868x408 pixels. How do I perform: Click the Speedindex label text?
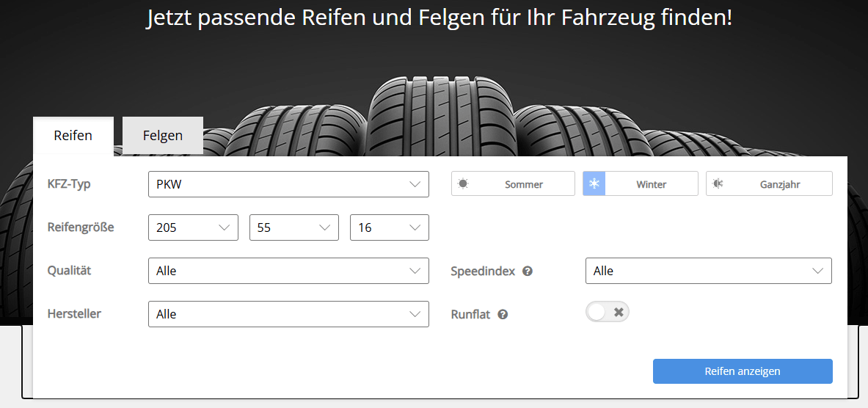(x=483, y=272)
